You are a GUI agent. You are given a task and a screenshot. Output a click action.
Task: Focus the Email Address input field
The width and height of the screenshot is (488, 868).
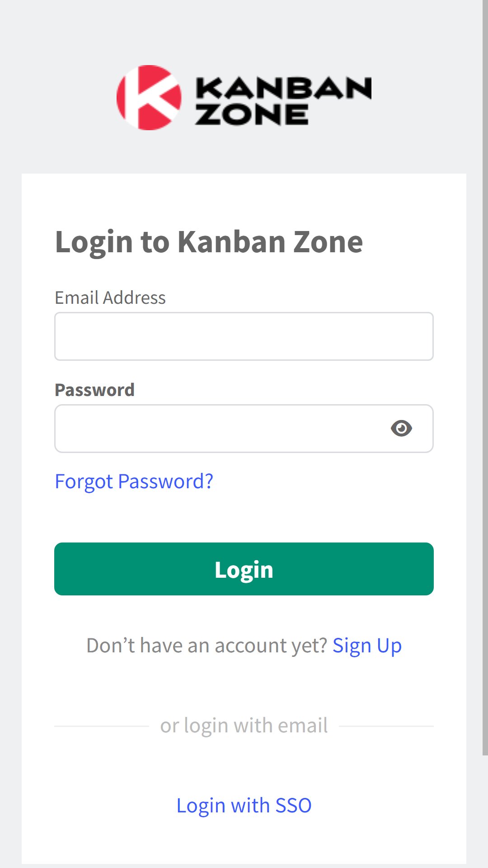pos(244,336)
